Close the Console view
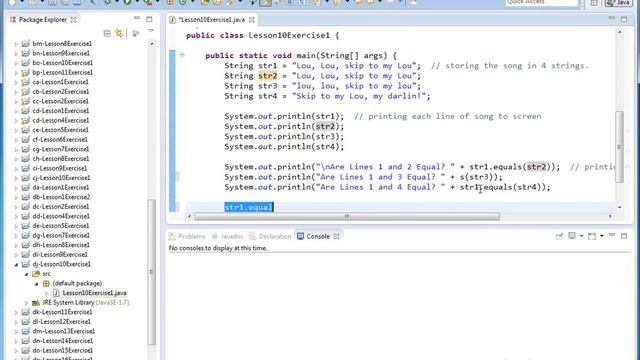This screenshot has height=360, width=640. (x=336, y=236)
